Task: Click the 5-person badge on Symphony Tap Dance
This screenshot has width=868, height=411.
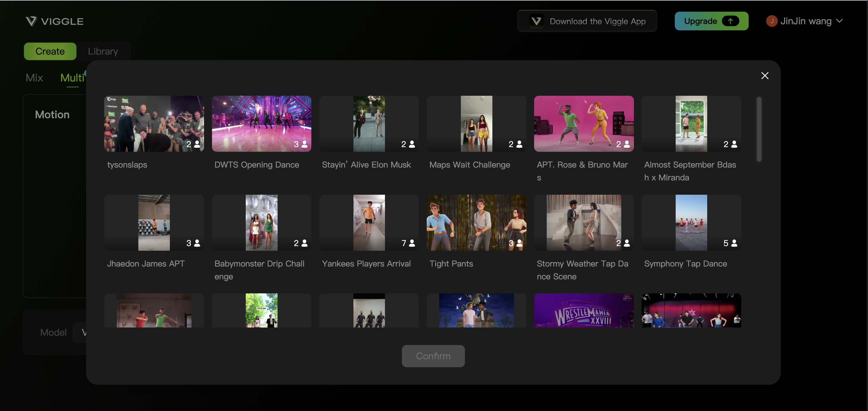Action: [x=730, y=243]
